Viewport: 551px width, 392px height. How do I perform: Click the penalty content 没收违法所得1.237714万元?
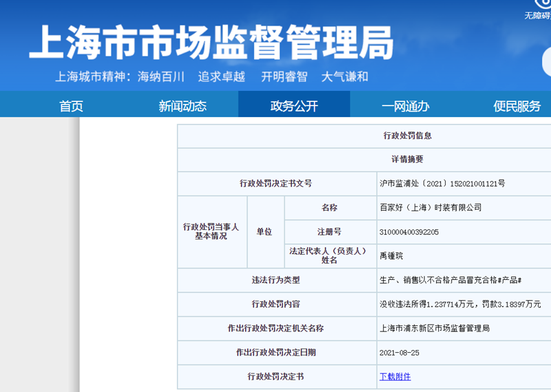(426, 304)
